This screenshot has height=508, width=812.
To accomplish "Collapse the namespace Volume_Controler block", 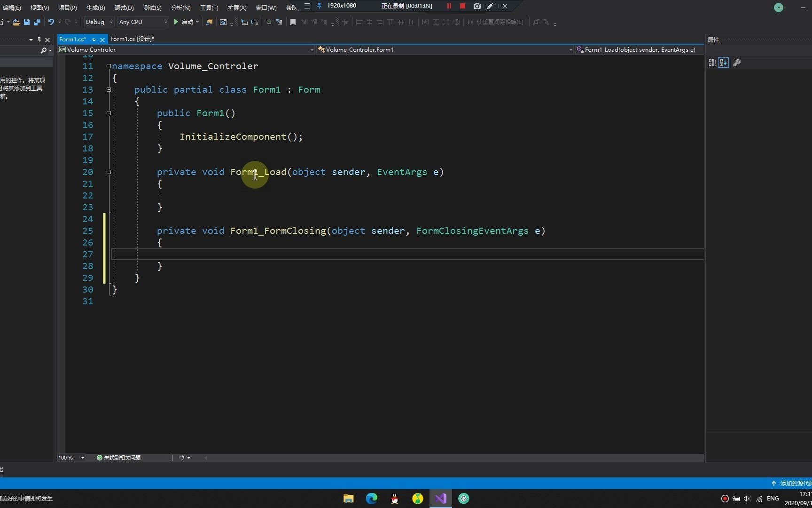I will [x=109, y=66].
